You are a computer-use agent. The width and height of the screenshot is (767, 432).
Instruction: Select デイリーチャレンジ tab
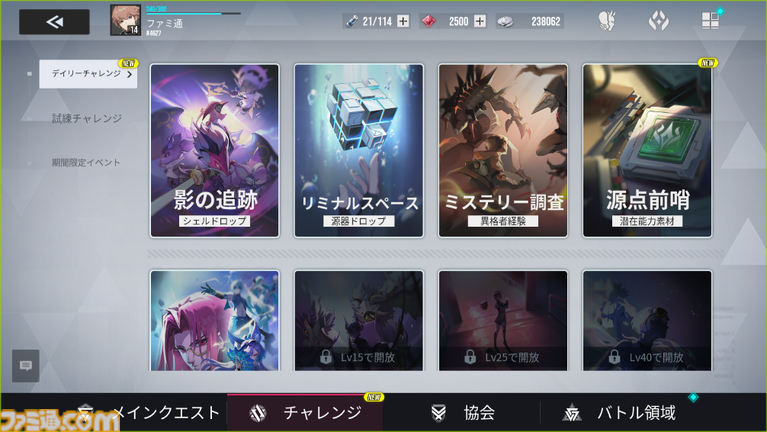point(88,74)
